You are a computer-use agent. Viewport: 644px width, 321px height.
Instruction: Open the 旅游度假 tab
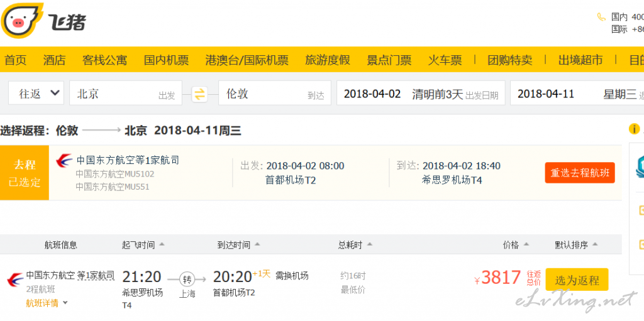click(328, 60)
